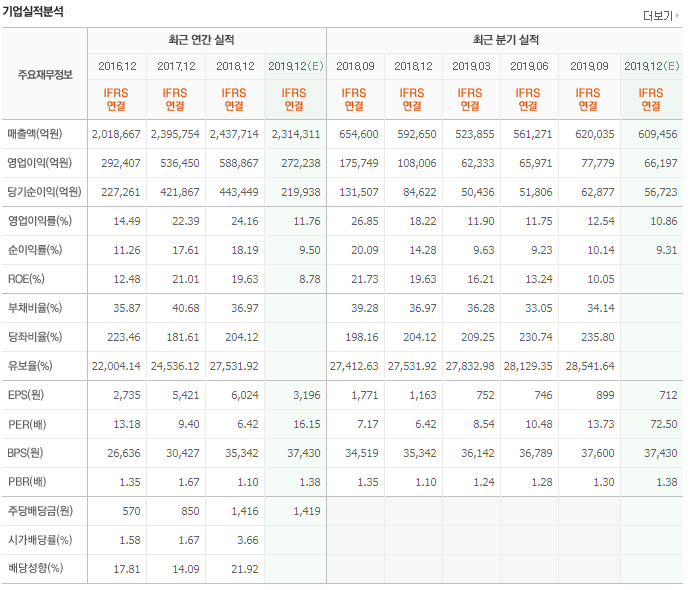Click the 72.50 PER value
The width and height of the screenshot is (694, 590).
click(x=664, y=424)
